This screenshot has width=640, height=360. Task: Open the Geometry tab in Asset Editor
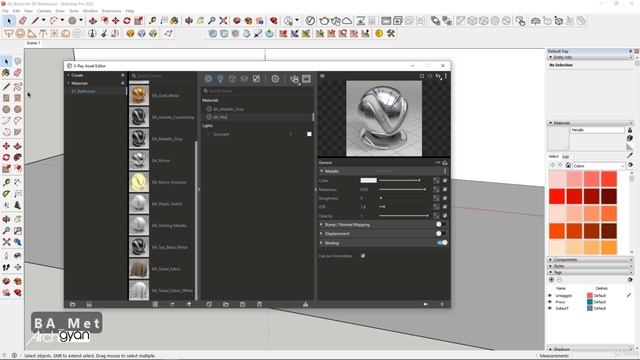click(x=232, y=79)
